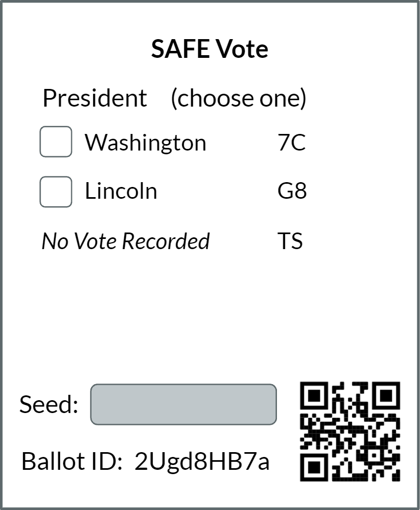420x510 pixels.
Task: Check the Washington checkbox
Action: (x=56, y=141)
